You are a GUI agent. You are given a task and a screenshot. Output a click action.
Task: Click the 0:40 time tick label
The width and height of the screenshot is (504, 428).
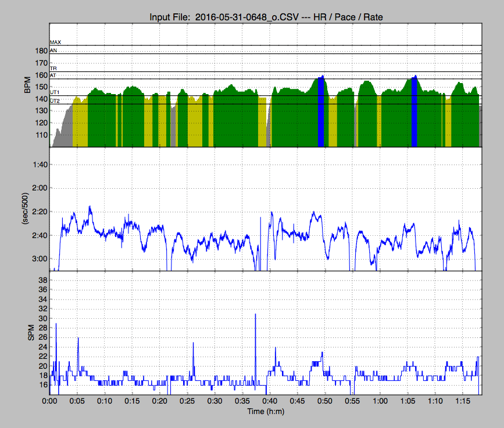pyautogui.click(x=270, y=401)
